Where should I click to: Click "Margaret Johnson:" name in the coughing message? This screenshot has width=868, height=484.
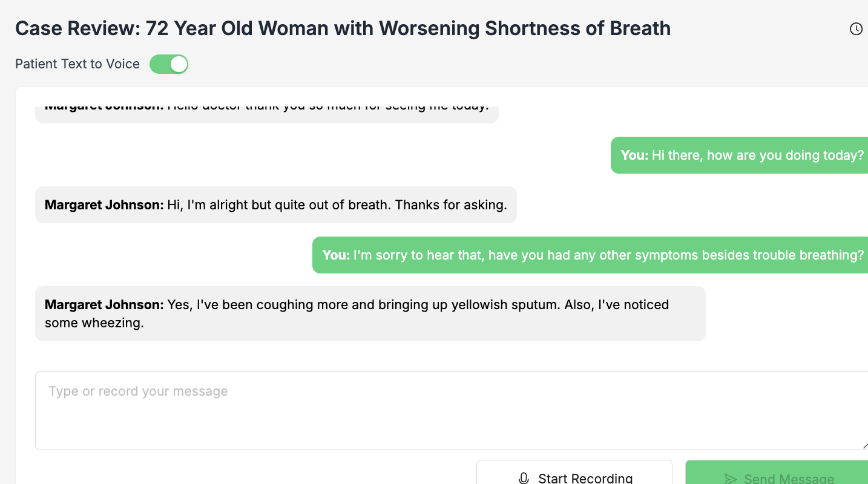click(104, 305)
